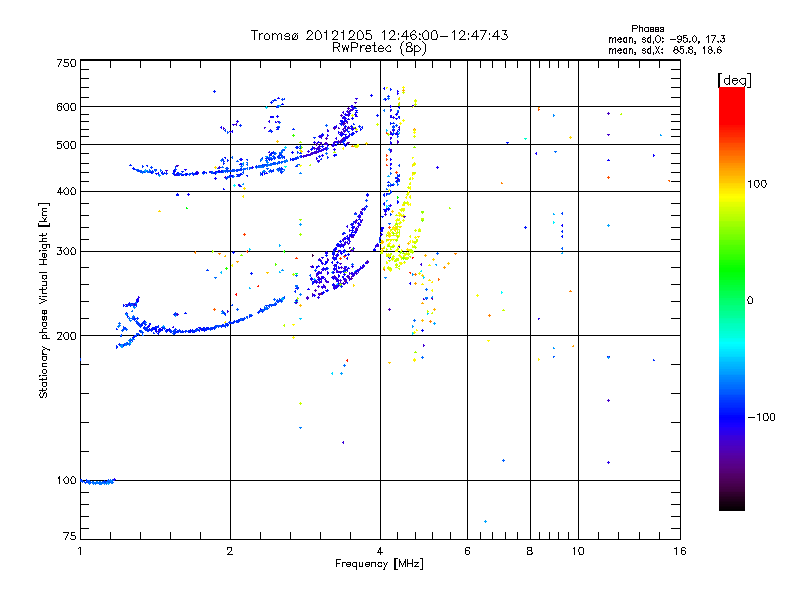
Task: Click the "Phases" statistics heading
Action: click(x=647, y=29)
